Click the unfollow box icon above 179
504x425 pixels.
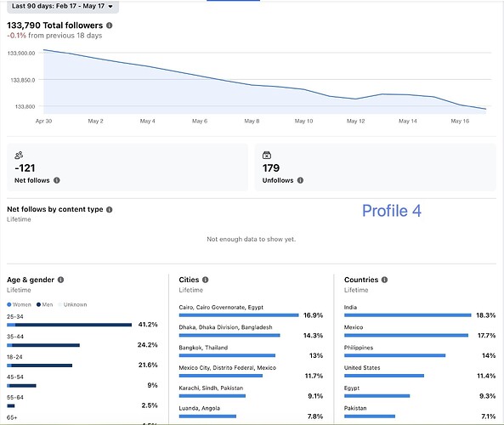(x=267, y=156)
